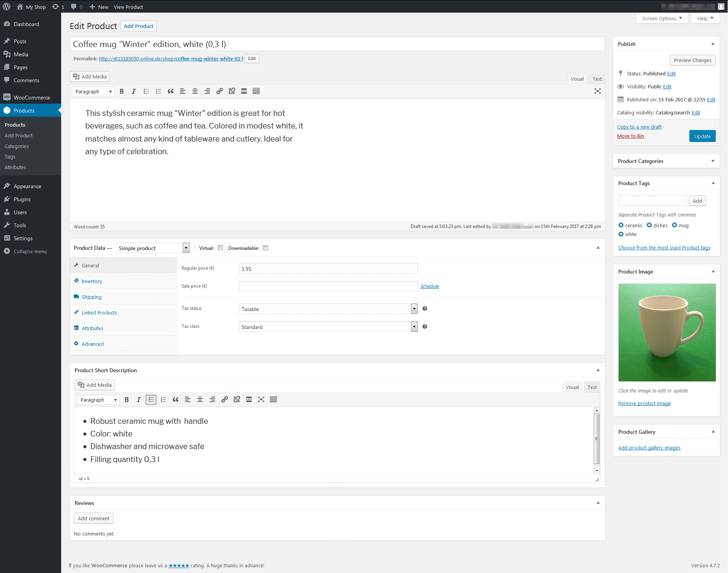Open the Tax class dropdown
Image resolution: width=728 pixels, height=573 pixels.
coord(328,327)
